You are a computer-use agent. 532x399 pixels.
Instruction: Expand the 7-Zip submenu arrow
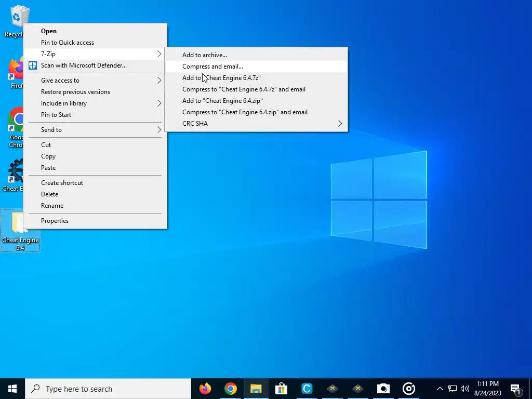(x=159, y=54)
